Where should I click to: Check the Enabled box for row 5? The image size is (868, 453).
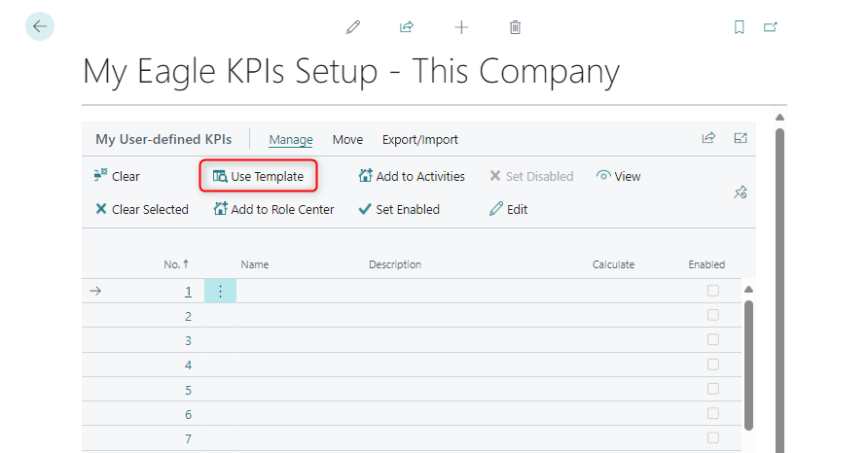(713, 390)
